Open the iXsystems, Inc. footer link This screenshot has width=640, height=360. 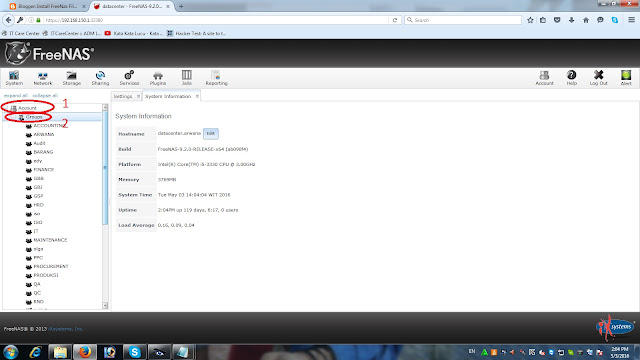click(x=66, y=329)
